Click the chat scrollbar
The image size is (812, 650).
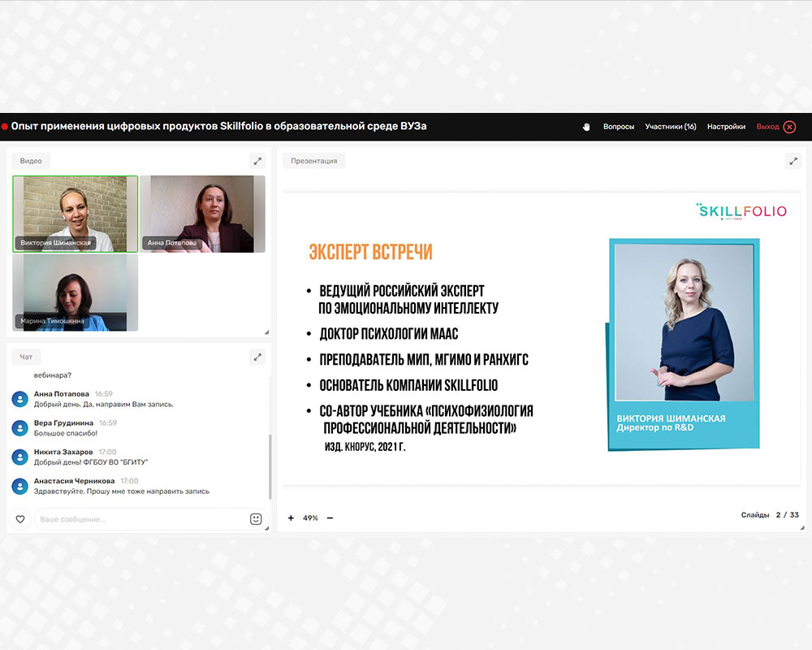point(270,466)
